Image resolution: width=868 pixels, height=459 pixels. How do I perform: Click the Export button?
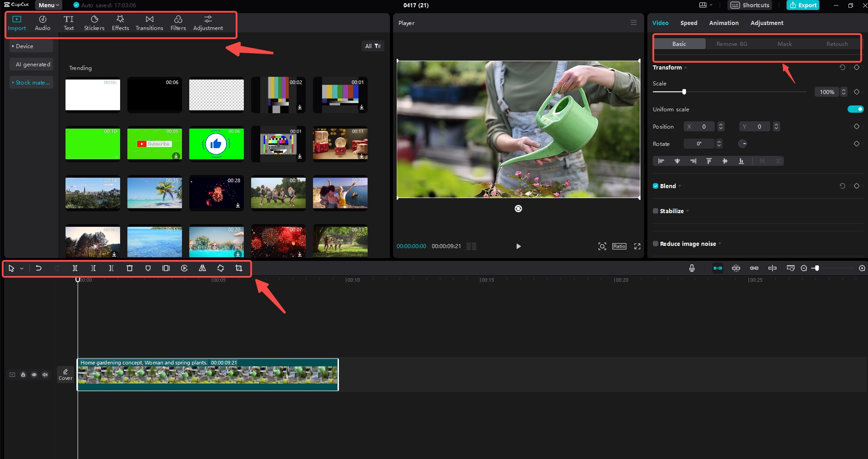802,5
